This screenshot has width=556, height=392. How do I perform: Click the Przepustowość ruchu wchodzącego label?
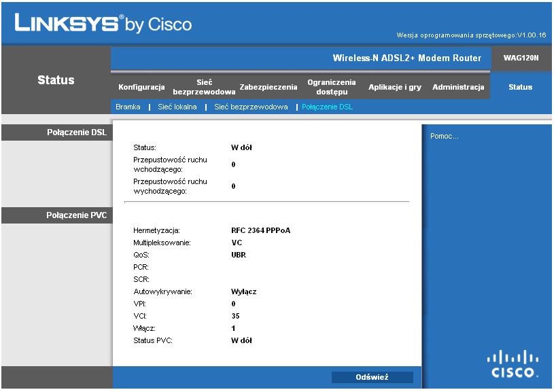[x=170, y=164]
